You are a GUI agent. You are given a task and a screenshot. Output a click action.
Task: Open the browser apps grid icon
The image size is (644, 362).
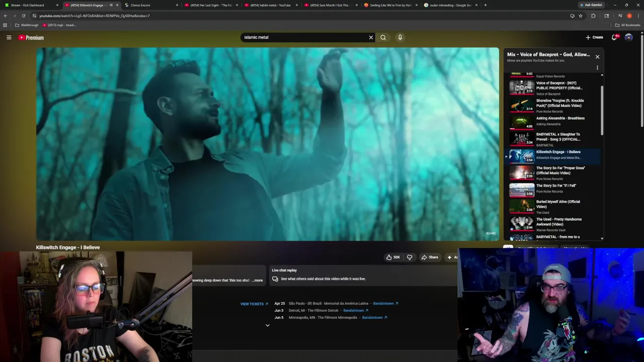point(5,25)
